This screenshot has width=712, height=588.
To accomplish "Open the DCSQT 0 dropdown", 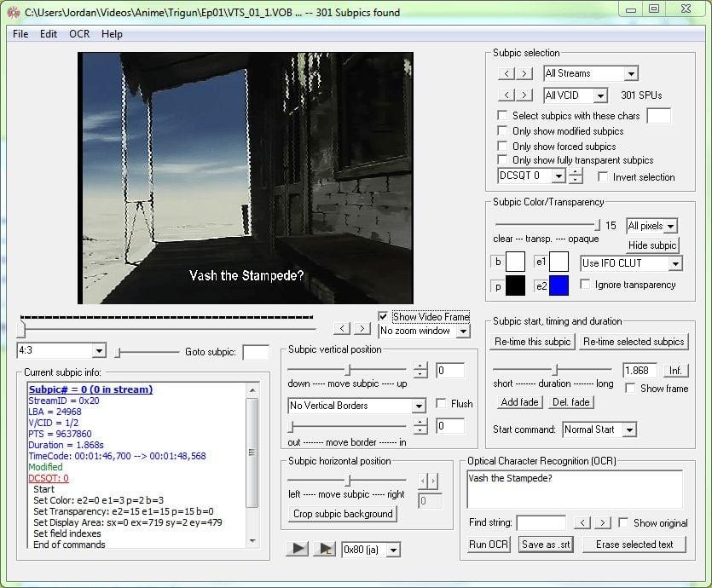I will tap(531, 176).
